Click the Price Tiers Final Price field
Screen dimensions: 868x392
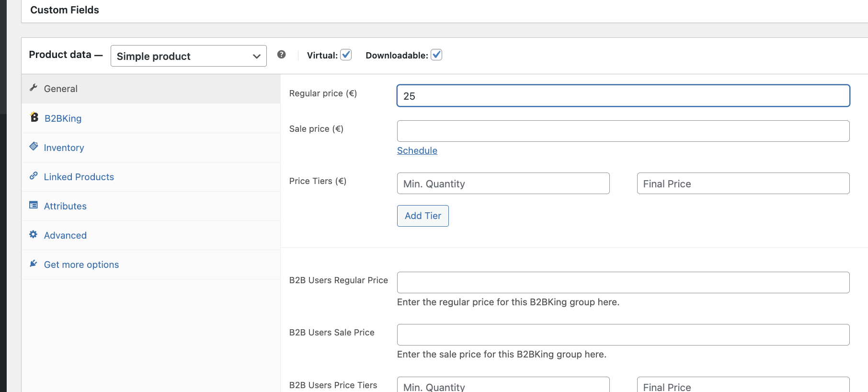tap(743, 184)
